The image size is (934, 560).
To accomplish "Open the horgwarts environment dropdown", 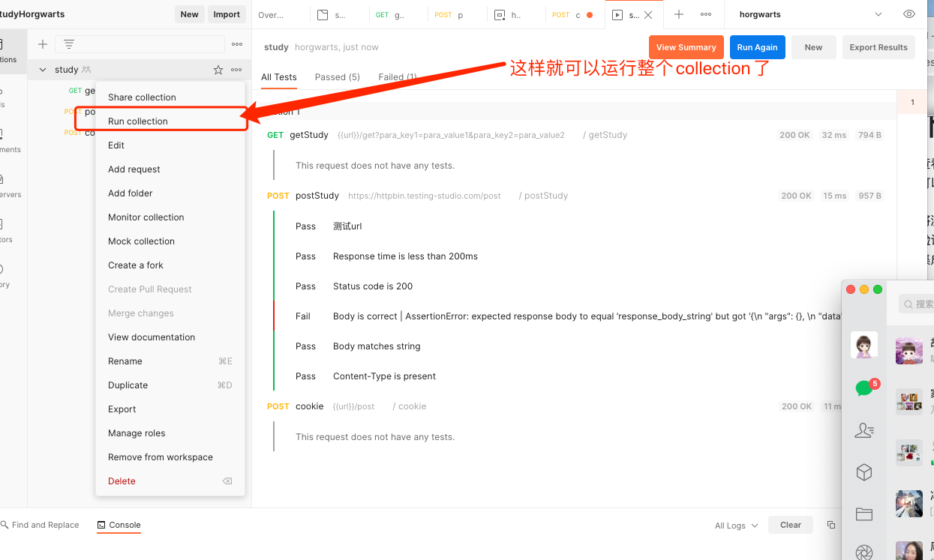I will click(810, 14).
